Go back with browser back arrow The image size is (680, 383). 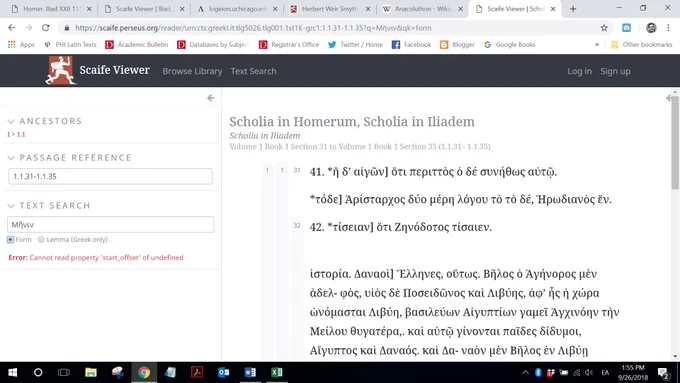coord(12,28)
